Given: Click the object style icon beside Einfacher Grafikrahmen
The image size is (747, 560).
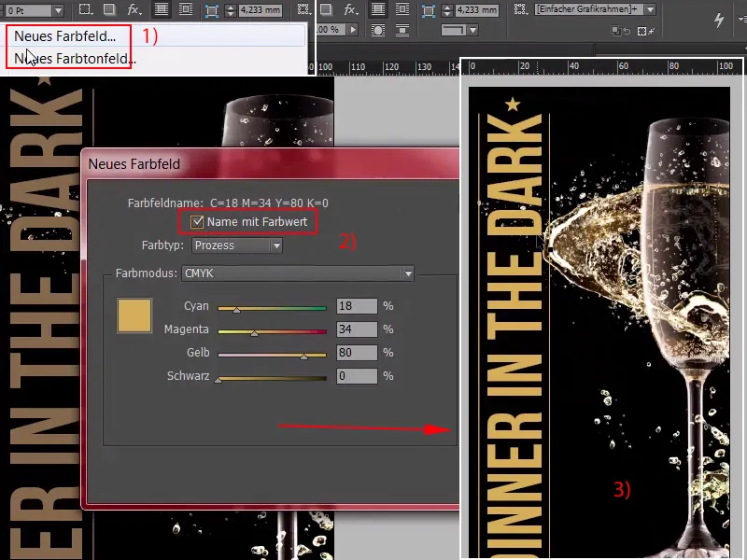Looking at the screenshot, I should click(521, 9).
